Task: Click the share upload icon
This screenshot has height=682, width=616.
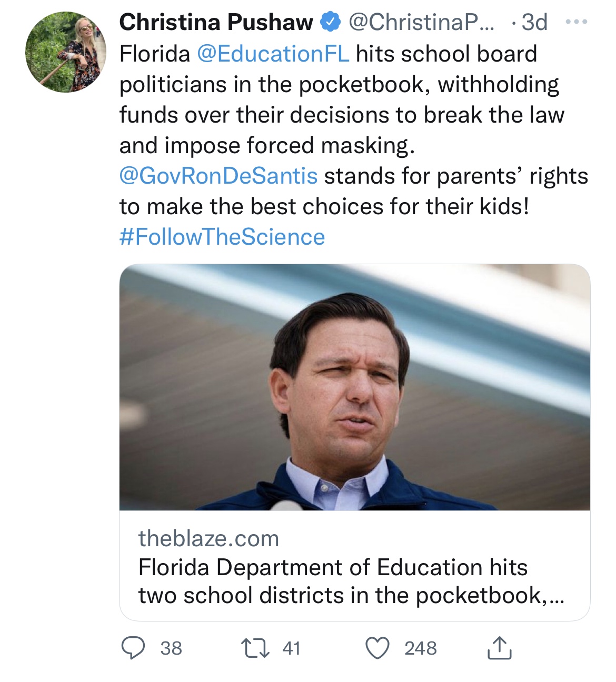Action: pos(499,648)
